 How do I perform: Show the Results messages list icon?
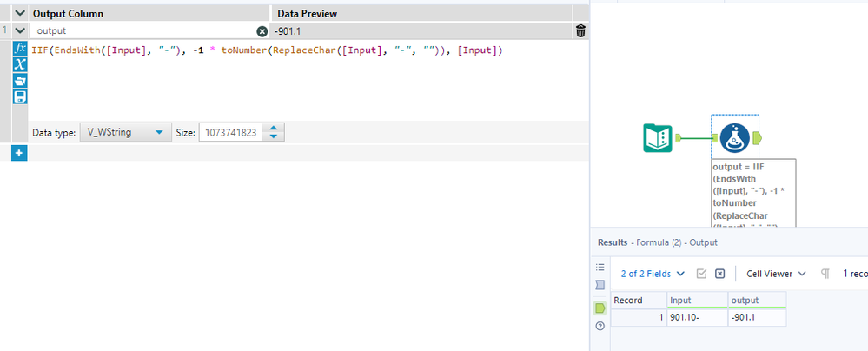click(600, 267)
